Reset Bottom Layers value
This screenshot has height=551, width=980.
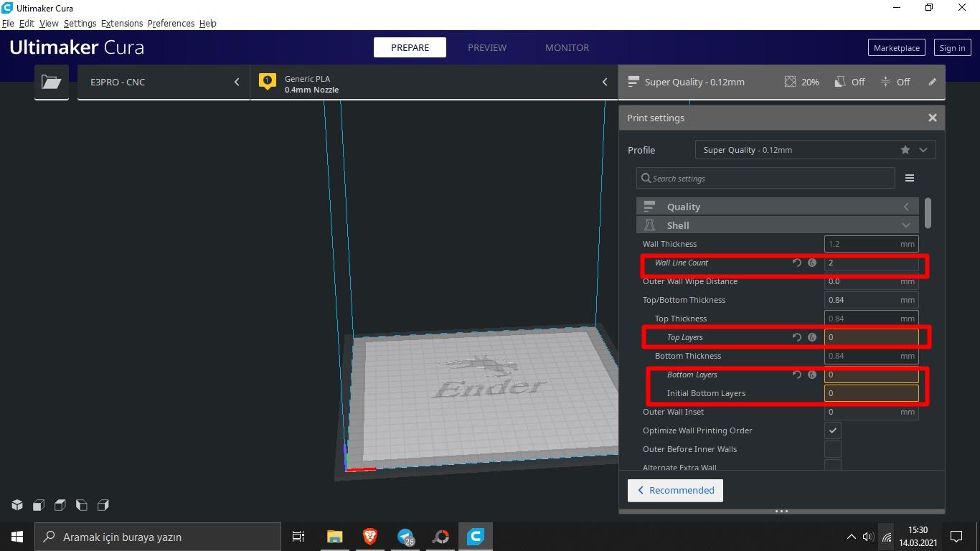[796, 375]
